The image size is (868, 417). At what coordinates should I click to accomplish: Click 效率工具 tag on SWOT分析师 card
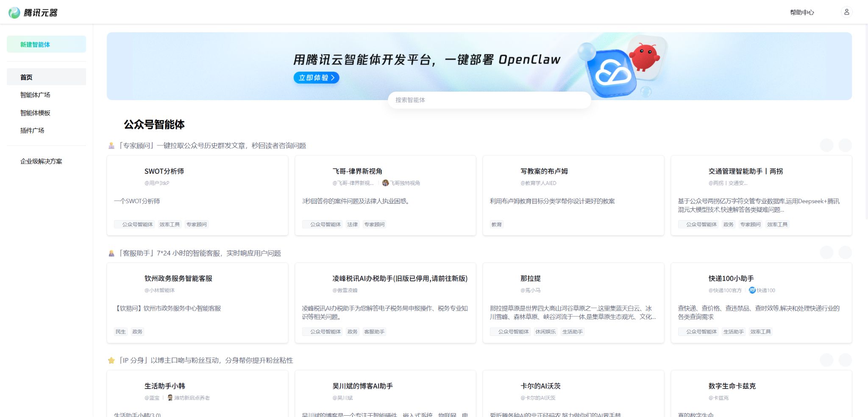(x=170, y=224)
